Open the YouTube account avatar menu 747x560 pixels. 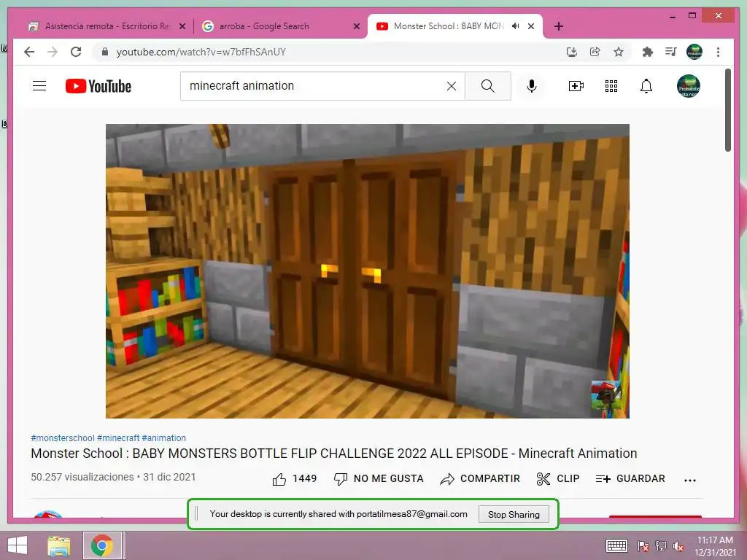689,86
